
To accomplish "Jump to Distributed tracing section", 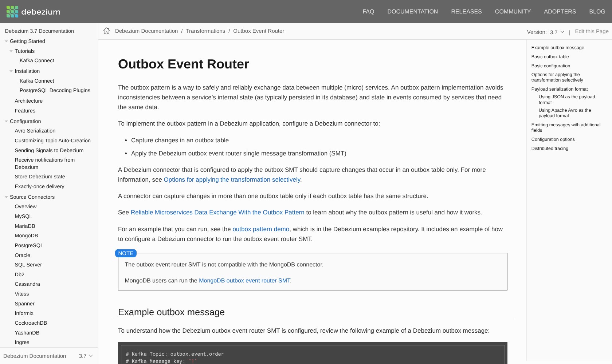I will [x=549, y=149].
